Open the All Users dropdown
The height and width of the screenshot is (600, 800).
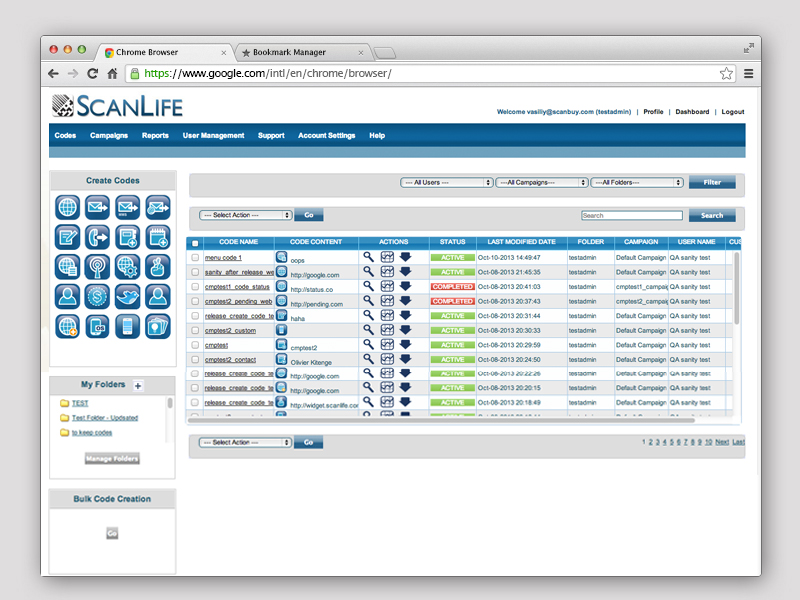pos(446,183)
